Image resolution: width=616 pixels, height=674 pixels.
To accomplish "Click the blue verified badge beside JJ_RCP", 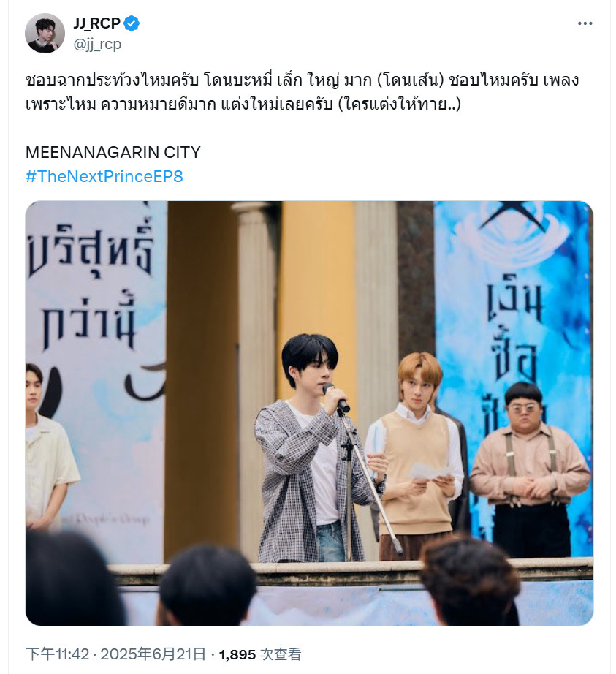I will pyautogui.click(x=132, y=23).
